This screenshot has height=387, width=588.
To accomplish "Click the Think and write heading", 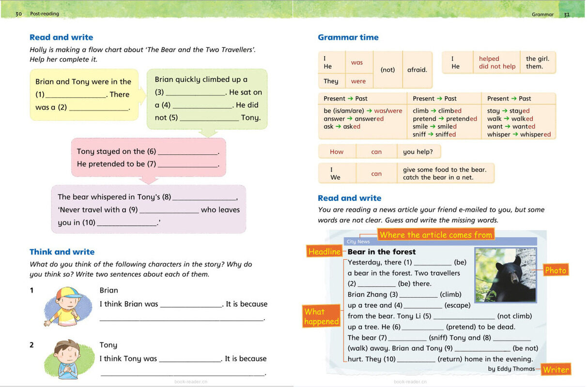I will pyautogui.click(x=62, y=252).
